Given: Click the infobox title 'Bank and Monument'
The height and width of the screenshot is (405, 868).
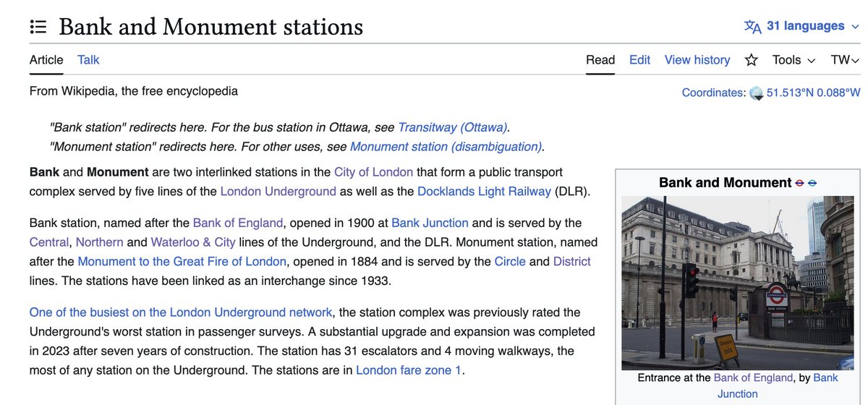Looking at the screenshot, I should pyautogui.click(x=726, y=182).
